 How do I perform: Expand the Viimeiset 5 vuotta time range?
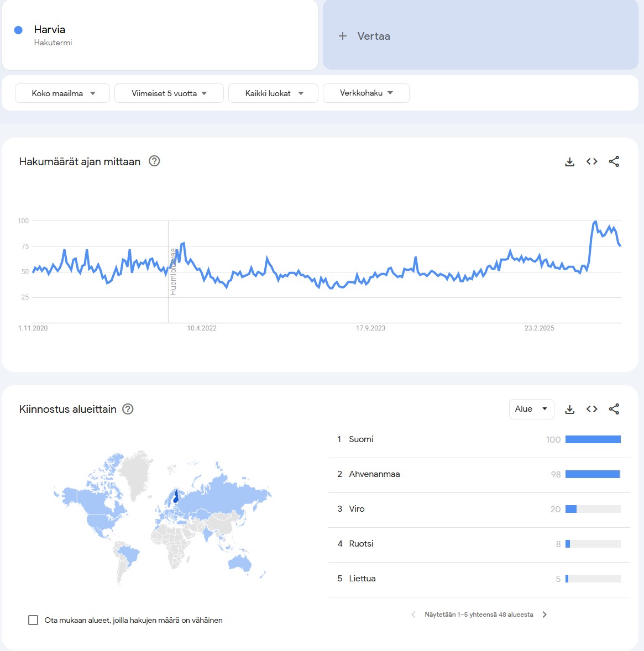tap(169, 93)
